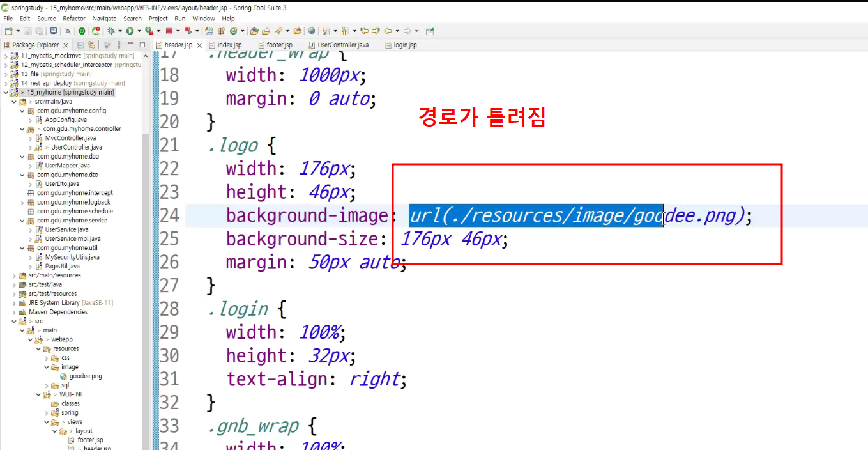The height and width of the screenshot is (450, 868).
Task: Expand the Maven Dependencies node
Action: coord(14,312)
